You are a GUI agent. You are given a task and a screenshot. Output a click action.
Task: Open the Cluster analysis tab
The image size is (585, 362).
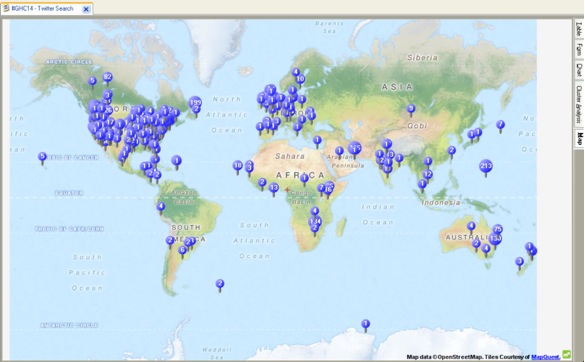[579, 104]
